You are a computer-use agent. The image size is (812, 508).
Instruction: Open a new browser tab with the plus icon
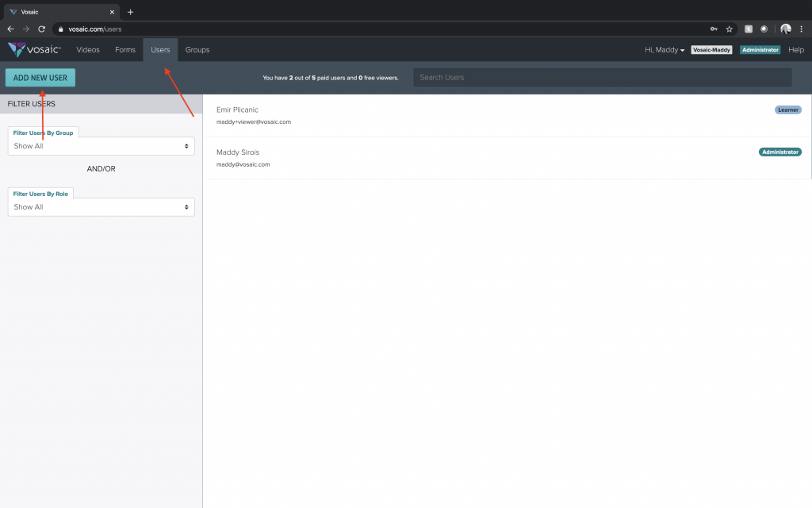point(131,12)
